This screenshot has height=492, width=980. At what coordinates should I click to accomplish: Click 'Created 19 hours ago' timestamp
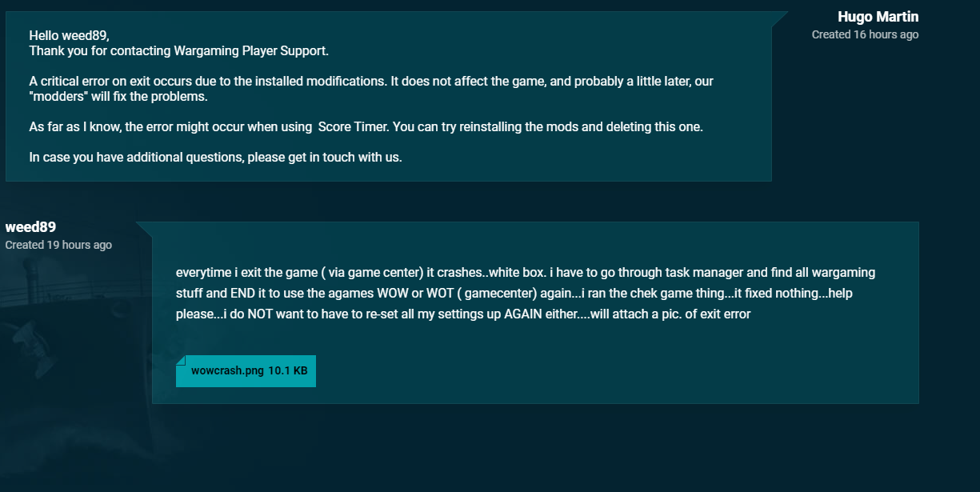pyautogui.click(x=57, y=245)
